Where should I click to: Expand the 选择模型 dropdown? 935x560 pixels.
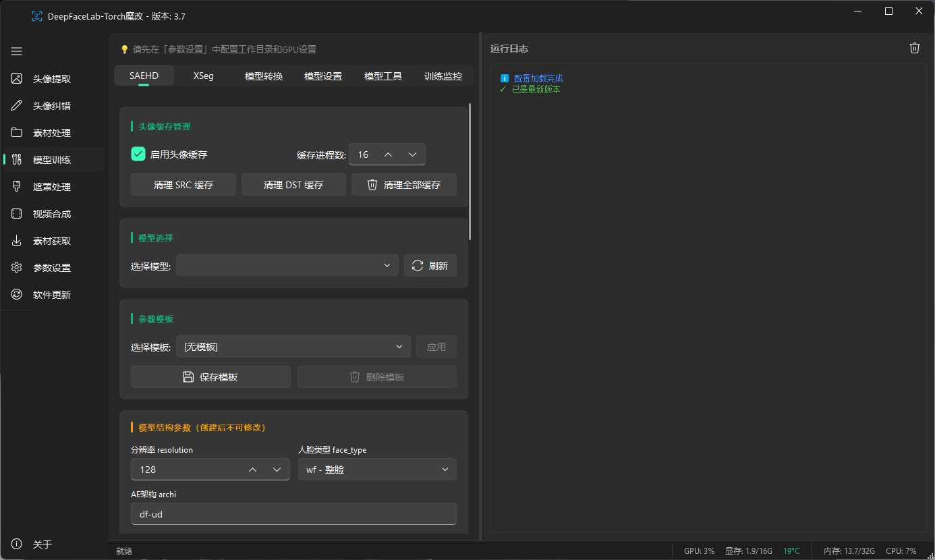click(287, 266)
